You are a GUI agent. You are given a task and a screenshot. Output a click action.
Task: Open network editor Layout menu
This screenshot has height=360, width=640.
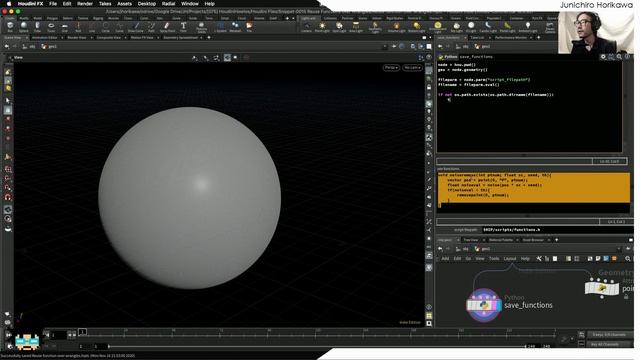click(x=510, y=259)
